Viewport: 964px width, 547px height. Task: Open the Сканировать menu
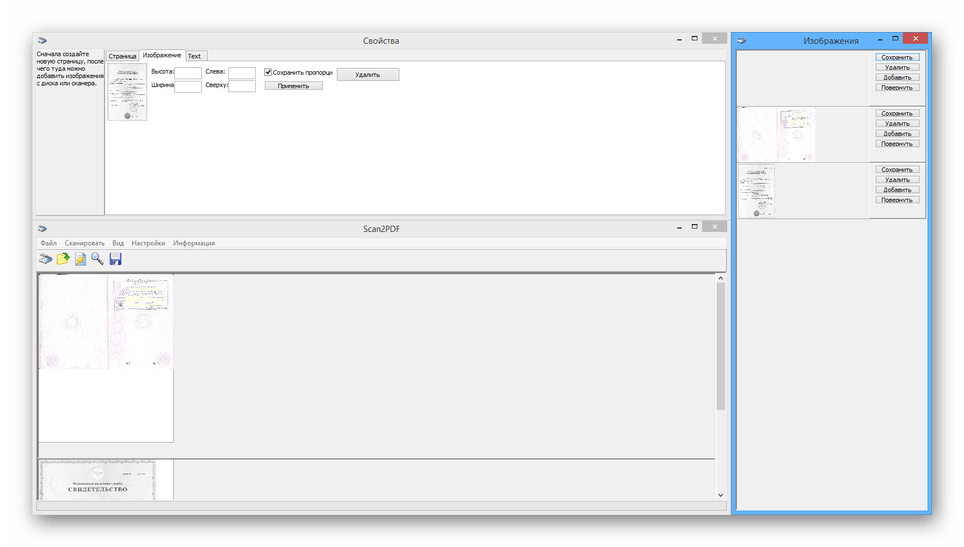pos(84,243)
